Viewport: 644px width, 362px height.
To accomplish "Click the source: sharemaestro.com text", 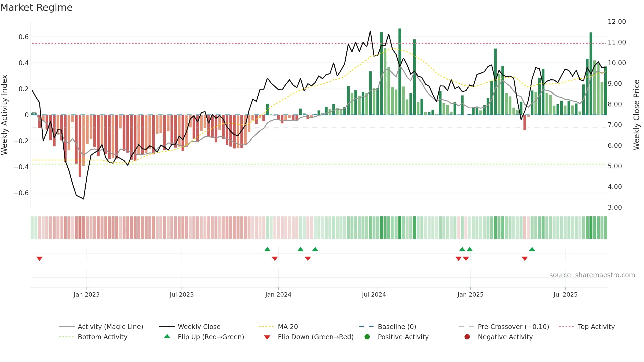I will 592,275.
